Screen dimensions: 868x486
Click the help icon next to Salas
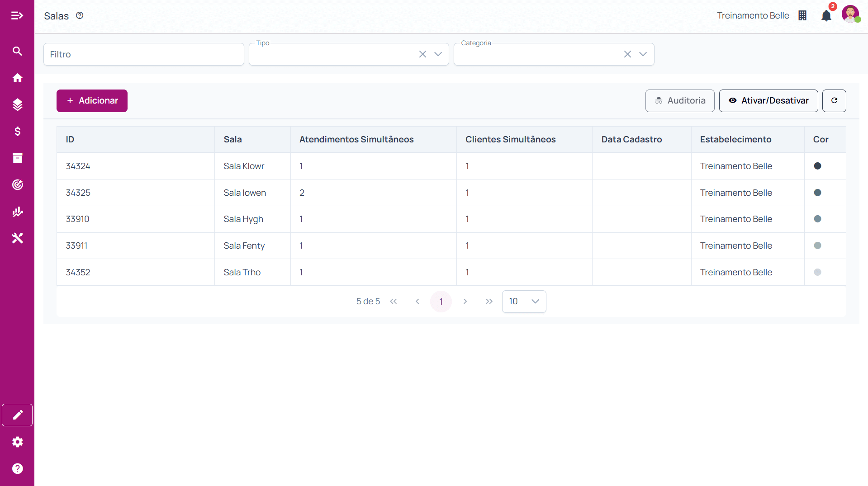tap(80, 15)
